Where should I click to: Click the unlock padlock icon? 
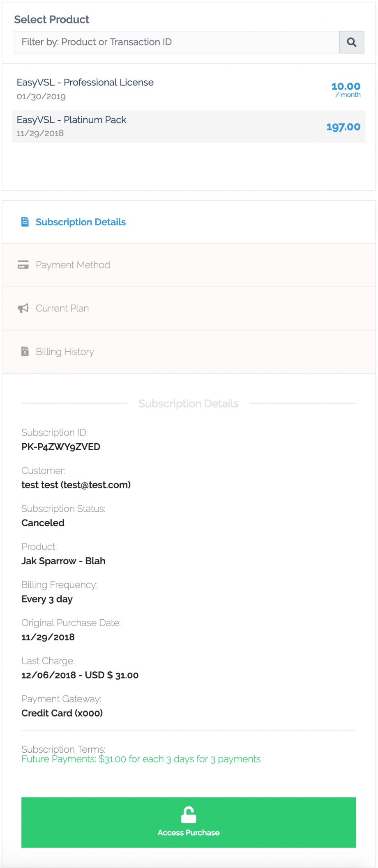point(189,815)
